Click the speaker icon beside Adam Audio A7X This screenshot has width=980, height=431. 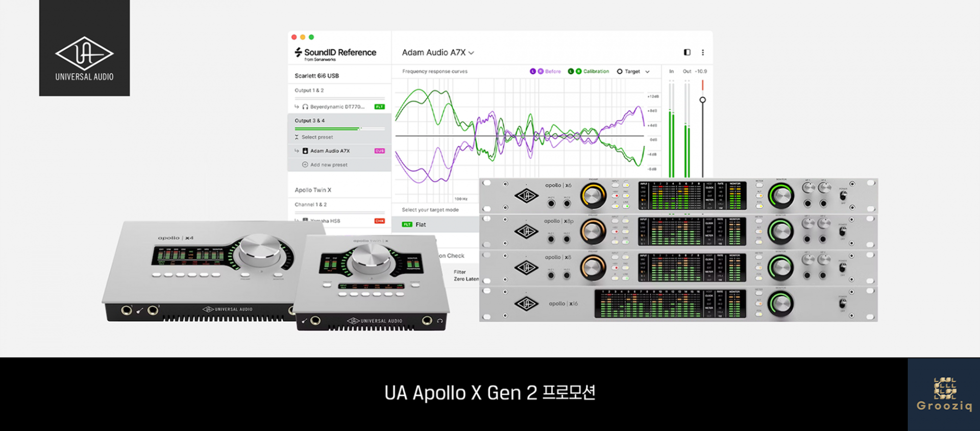click(x=305, y=151)
